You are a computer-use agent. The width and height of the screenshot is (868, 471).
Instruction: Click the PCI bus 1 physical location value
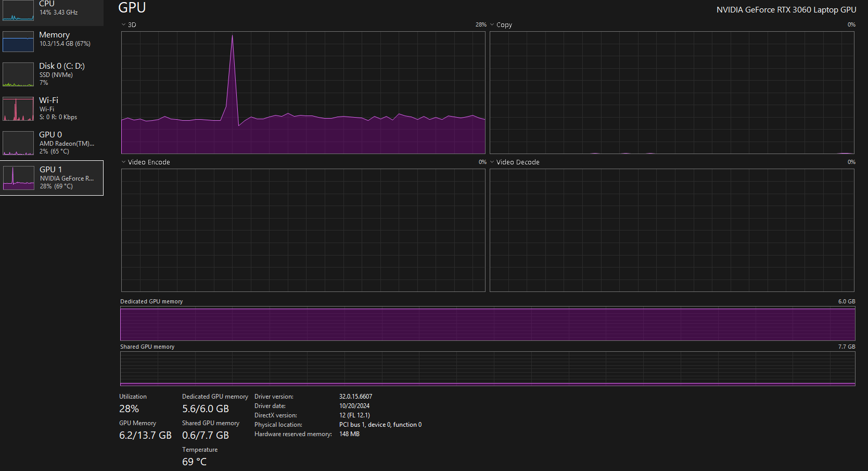coord(380,425)
